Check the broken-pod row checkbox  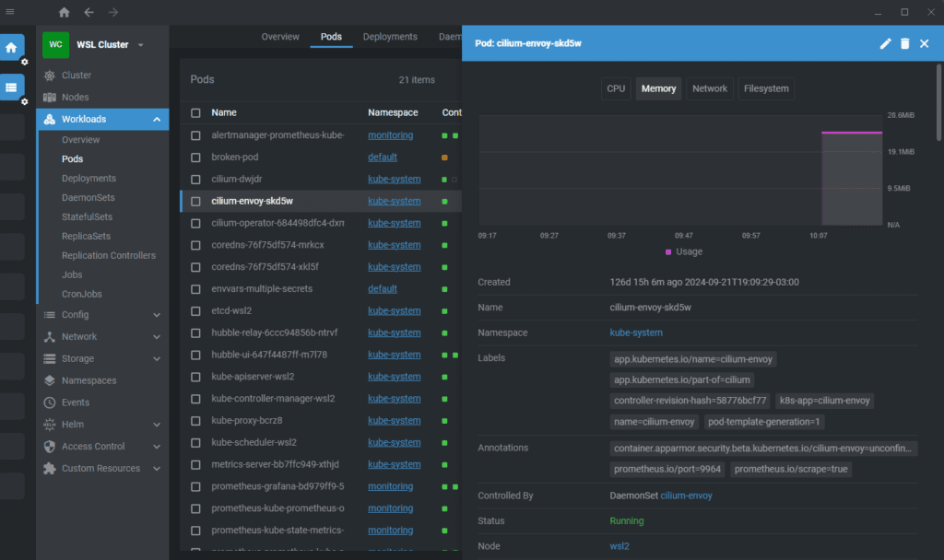pos(195,157)
